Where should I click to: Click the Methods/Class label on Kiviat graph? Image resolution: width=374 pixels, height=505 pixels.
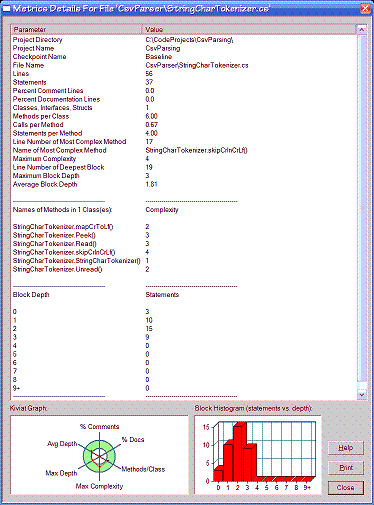(143, 469)
